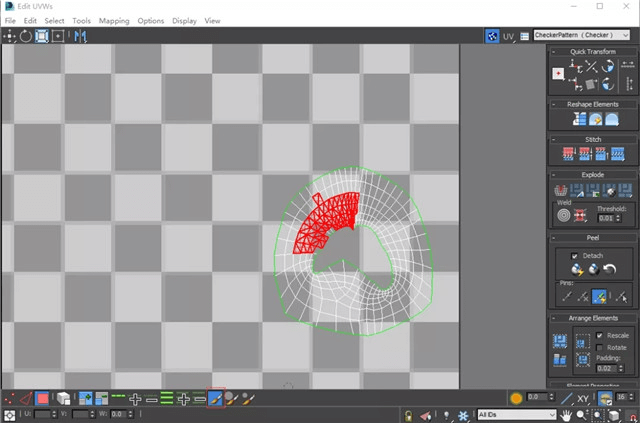The image size is (640, 423).
Task: Click the Straighten Selection icon
Action: pyautogui.click(x=579, y=120)
